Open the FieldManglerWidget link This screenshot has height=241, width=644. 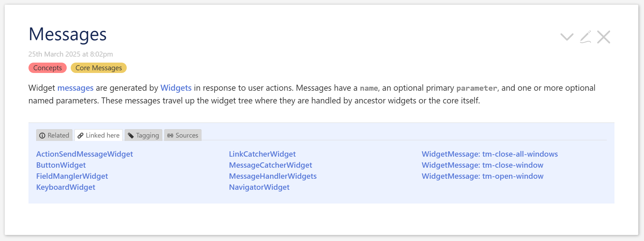pyautogui.click(x=72, y=176)
